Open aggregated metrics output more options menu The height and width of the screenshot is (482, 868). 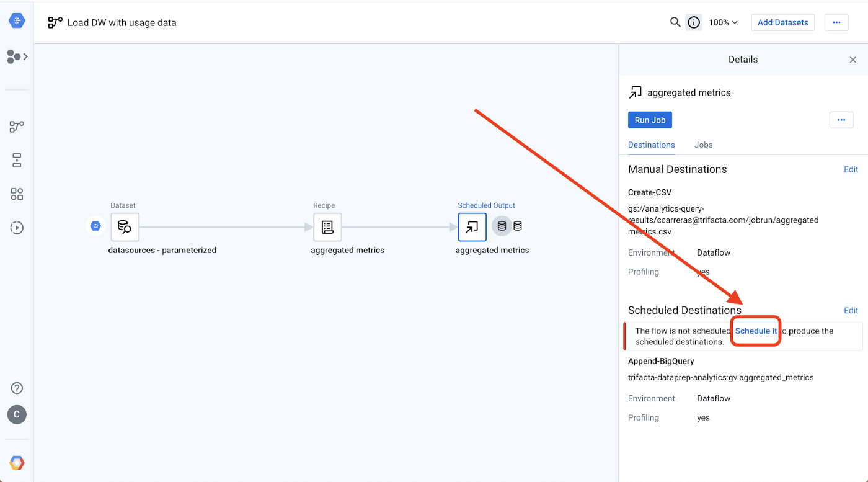(x=841, y=120)
